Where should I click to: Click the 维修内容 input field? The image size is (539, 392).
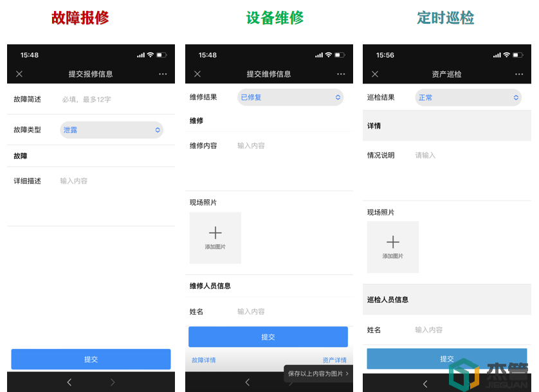(x=292, y=163)
